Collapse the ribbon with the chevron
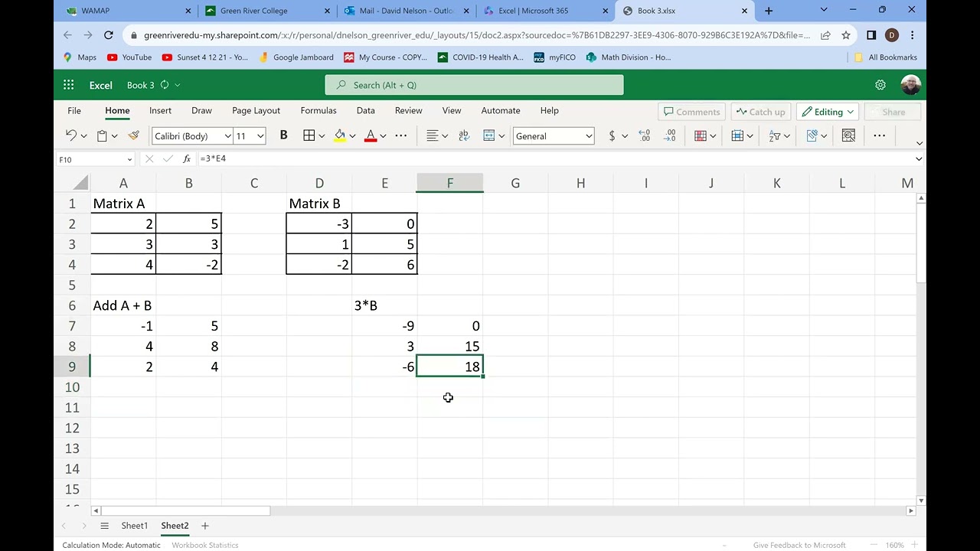Viewport: 980px width, 551px height. click(919, 143)
